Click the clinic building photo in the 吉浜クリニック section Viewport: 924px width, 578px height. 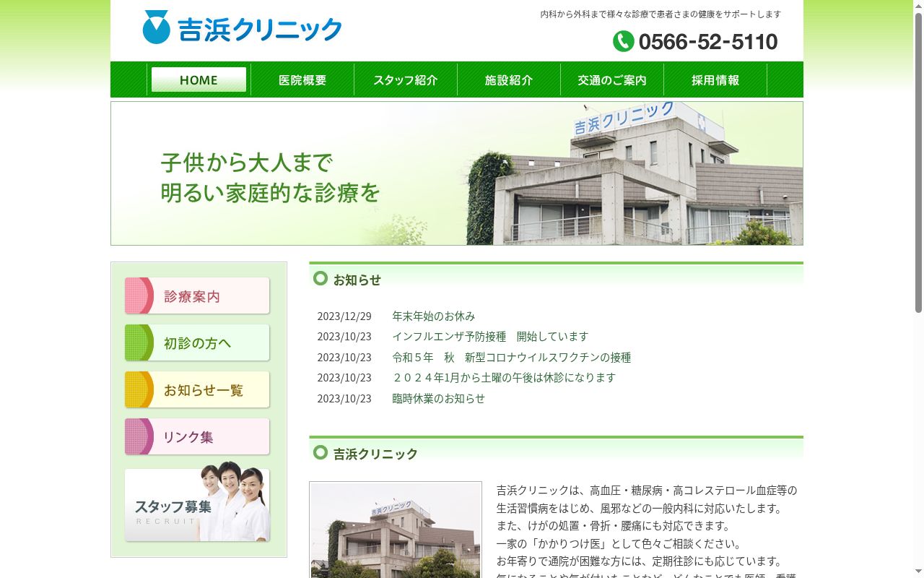click(x=396, y=530)
